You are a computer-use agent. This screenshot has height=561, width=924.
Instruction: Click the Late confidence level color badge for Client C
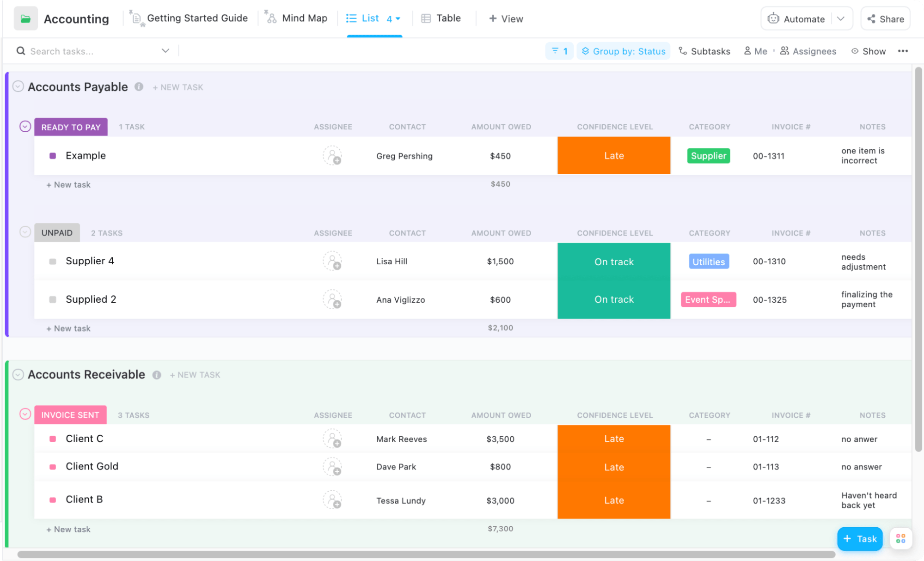pos(614,438)
